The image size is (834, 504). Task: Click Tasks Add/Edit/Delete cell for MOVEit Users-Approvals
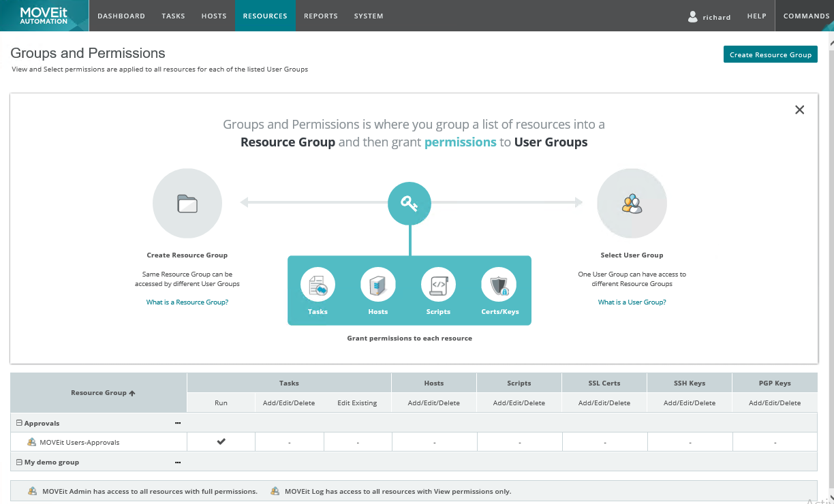click(289, 442)
